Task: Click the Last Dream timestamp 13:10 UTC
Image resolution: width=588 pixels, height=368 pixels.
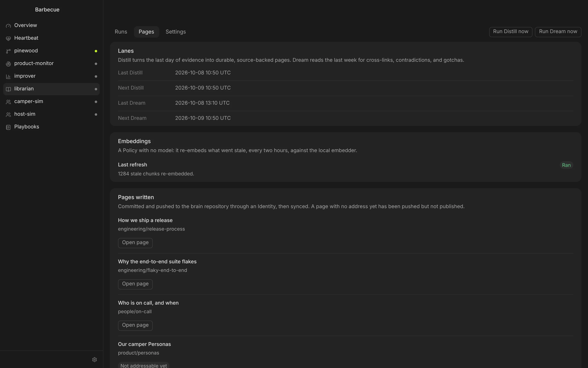Action: click(202, 103)
